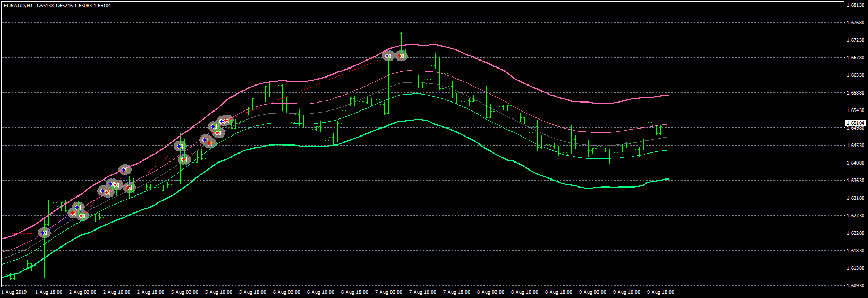Click the 1 Aug 2019 date label
Screen dimensions: 868x298
pyautogui.click(x=14, y=292)
